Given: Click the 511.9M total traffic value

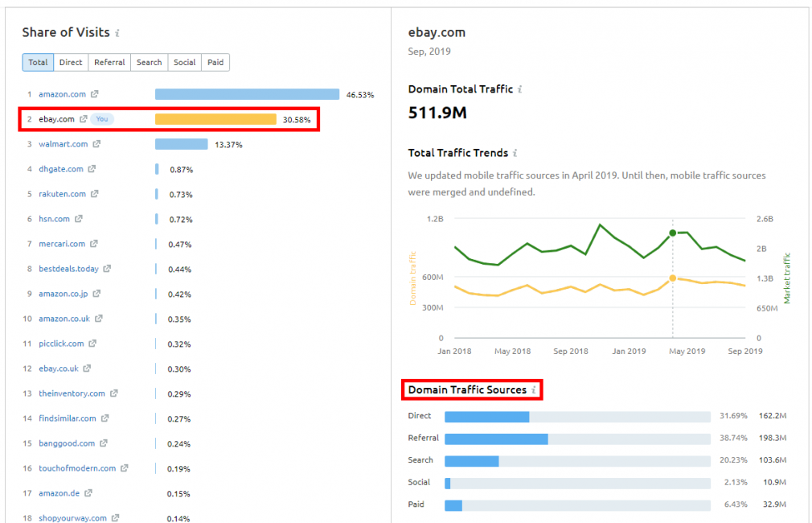Looking at the screenshot, I should click(437, 113).
